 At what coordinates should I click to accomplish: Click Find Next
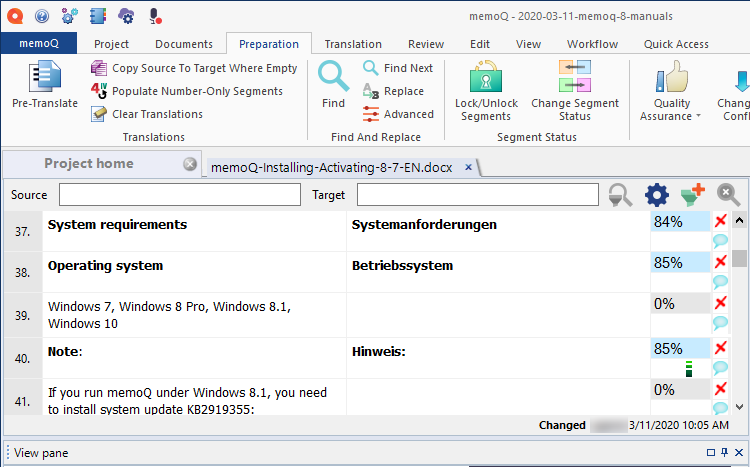397,68
